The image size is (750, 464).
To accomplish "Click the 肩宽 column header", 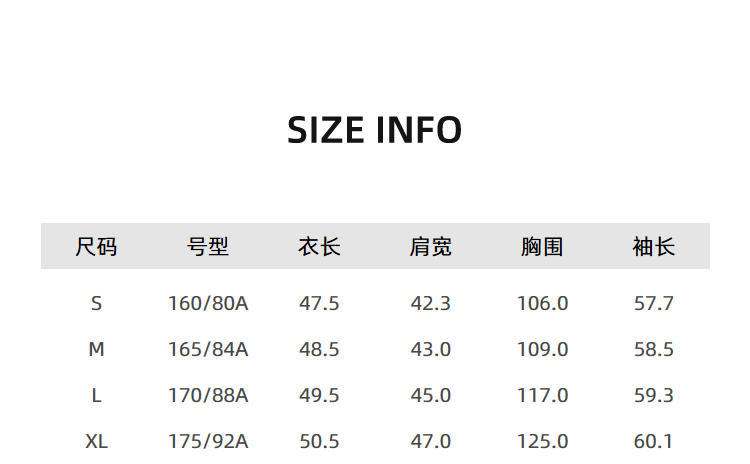I will [x=431, y=246].
